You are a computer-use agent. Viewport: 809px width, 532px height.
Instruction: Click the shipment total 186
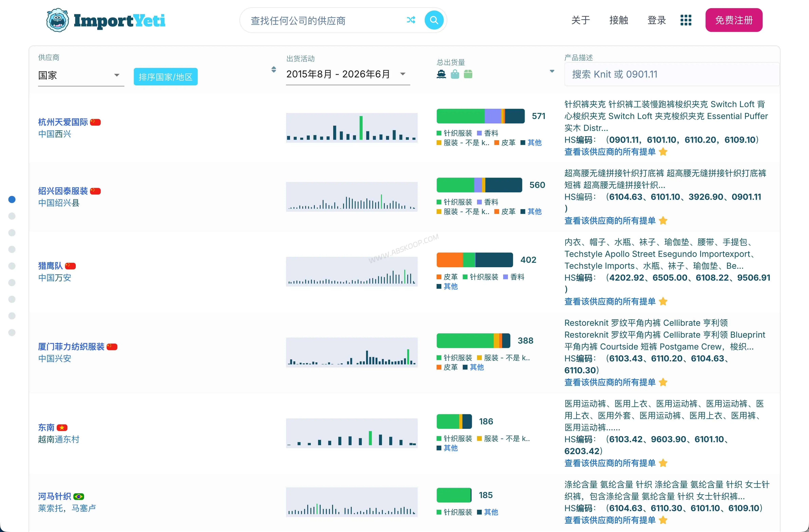tap(486, 422)
